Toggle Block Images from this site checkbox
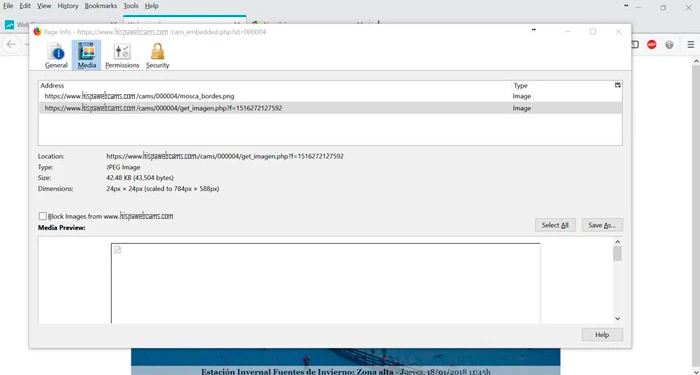 pos(42,216)
